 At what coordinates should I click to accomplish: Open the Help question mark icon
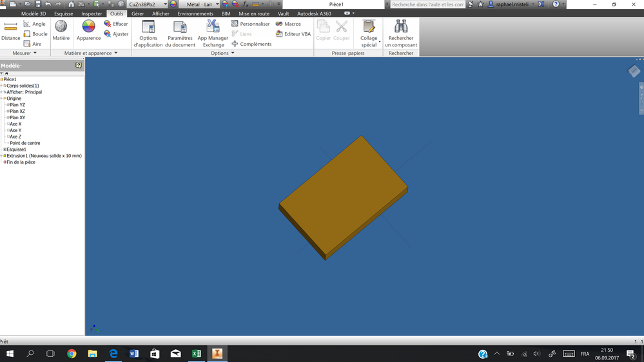coord(556,4)
